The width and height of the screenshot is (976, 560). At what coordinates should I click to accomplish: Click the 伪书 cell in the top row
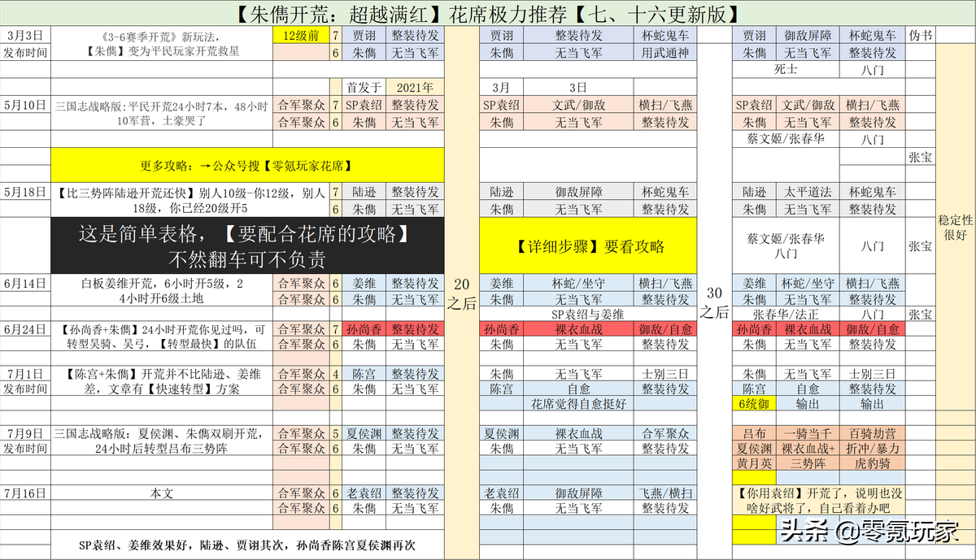tap(922, 36)
